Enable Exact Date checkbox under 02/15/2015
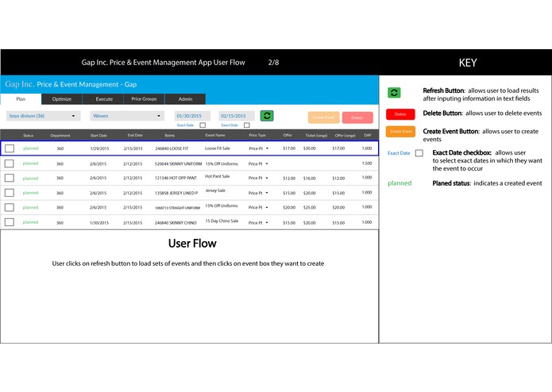552x392 pixels. [x=247, y=125]
